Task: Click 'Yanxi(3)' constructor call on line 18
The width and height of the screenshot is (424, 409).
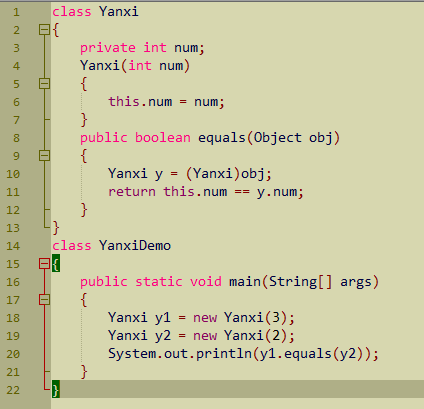Action: [x=256, y=318]
